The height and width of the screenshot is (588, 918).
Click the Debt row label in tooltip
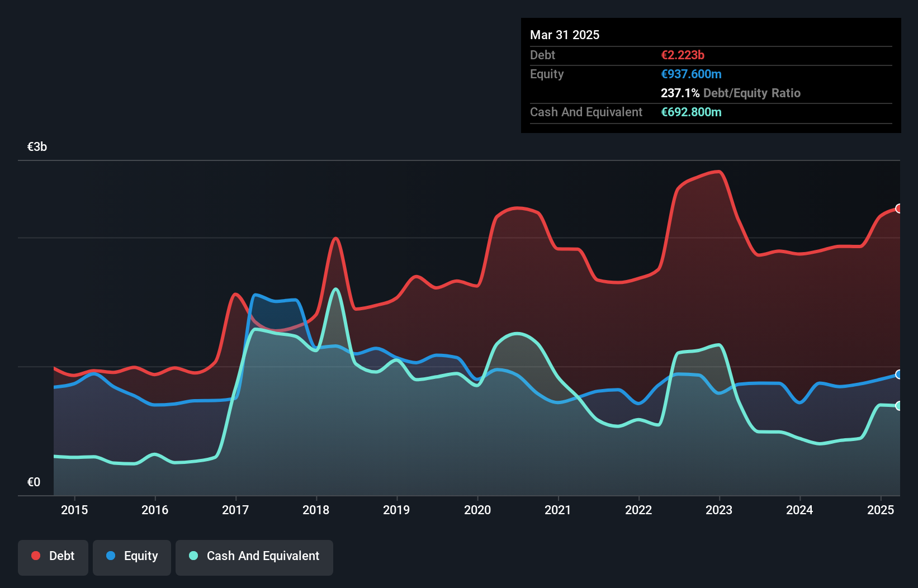[x=542, y=55]
